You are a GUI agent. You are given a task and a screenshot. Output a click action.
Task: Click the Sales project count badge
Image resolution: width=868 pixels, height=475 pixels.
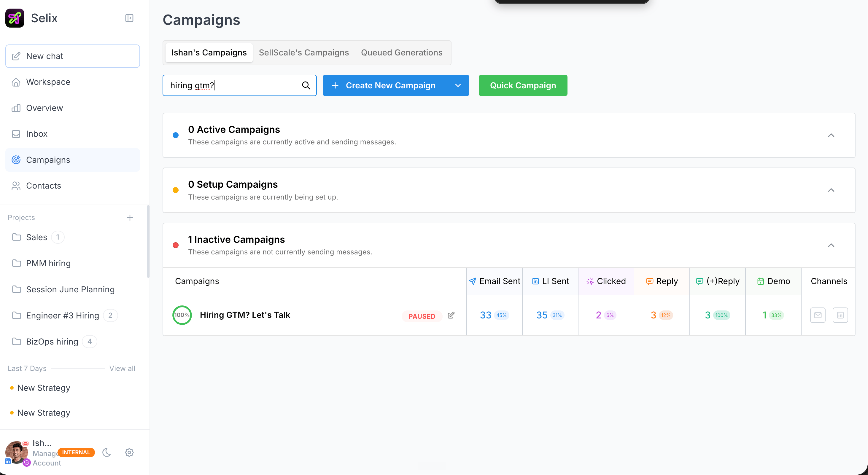[58, 237]
